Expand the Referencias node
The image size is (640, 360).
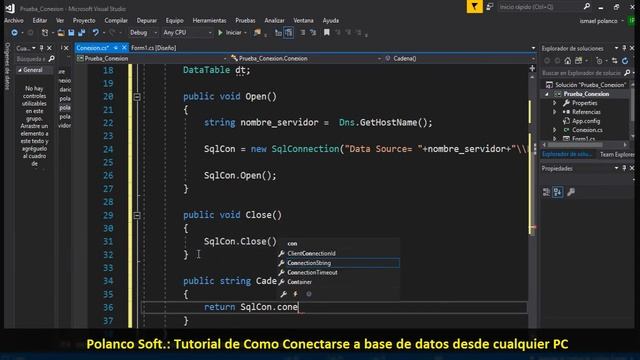tap(554, 112)
